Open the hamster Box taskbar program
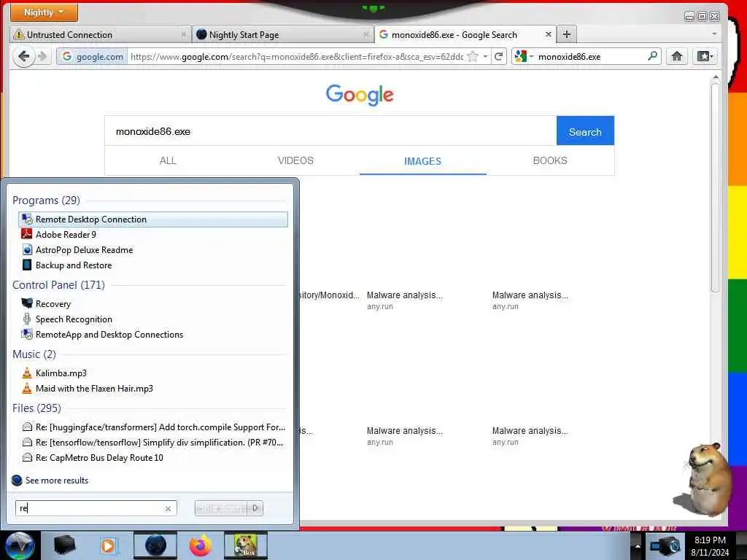Screen dimensions: 747x560 [x=246, y=545]
